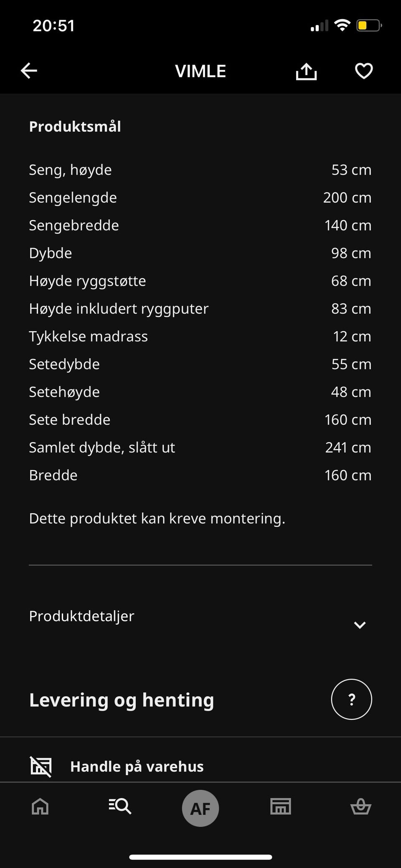Tap the Levering og henting heading
Viewport: 401px width, 868px height.
pos(122,700)
